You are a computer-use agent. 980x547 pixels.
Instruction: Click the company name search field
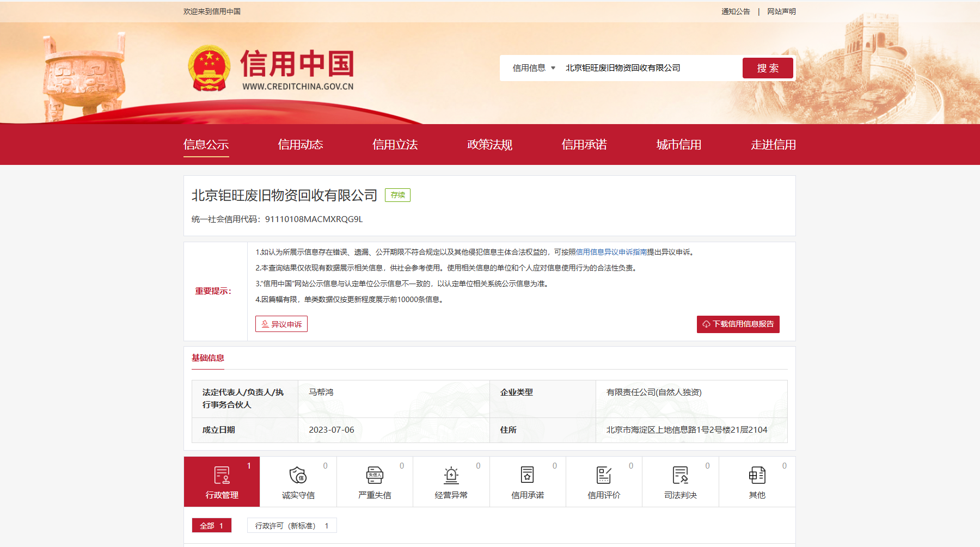(x=651, y=68)
